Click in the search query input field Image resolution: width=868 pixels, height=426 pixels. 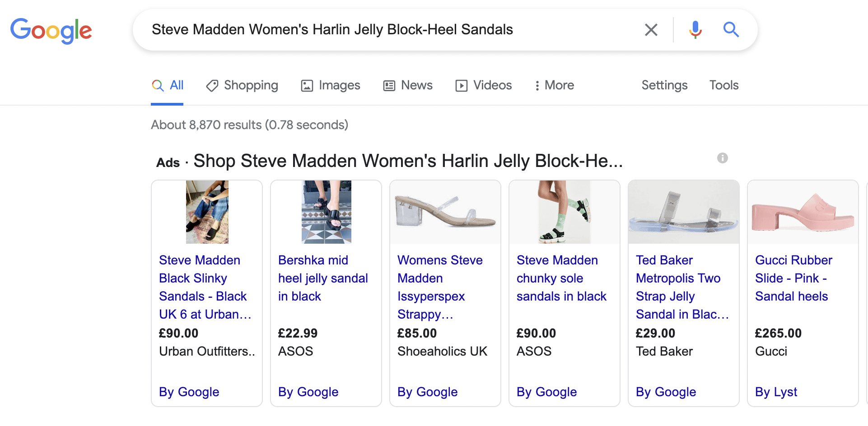point(388,30)
